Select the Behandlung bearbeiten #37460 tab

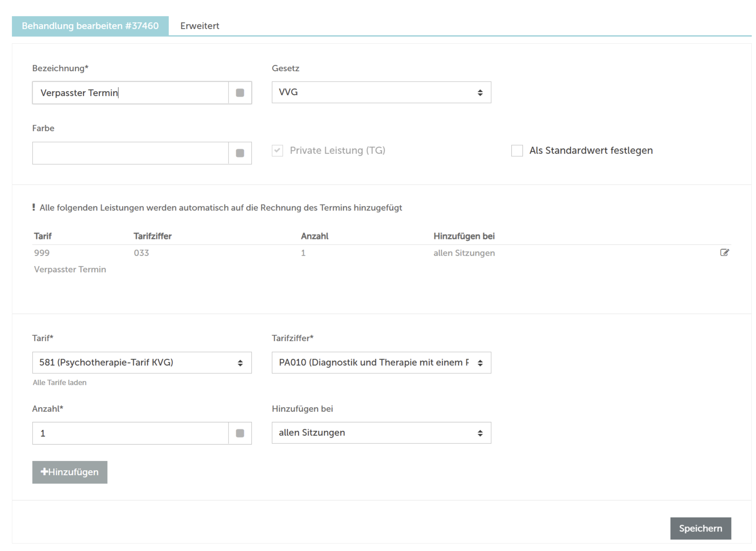point(90,26)
